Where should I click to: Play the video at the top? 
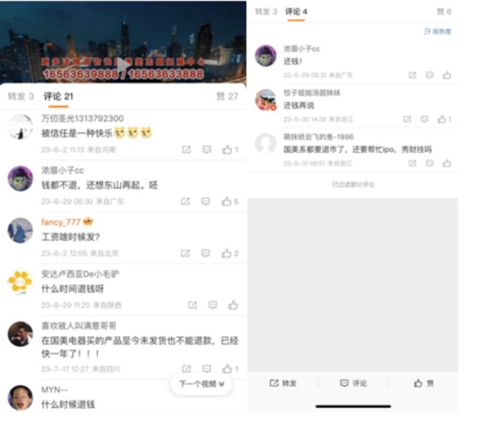tap(124, 64)
